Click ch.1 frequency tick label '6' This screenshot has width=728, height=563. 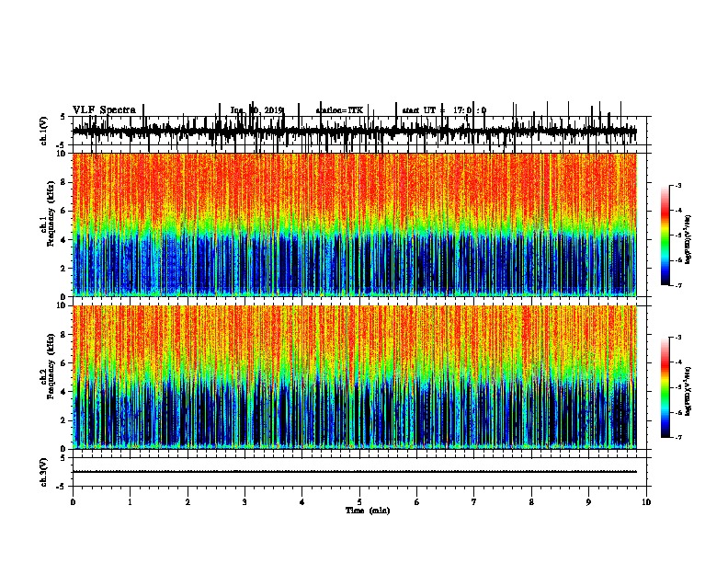coord(63,211)
